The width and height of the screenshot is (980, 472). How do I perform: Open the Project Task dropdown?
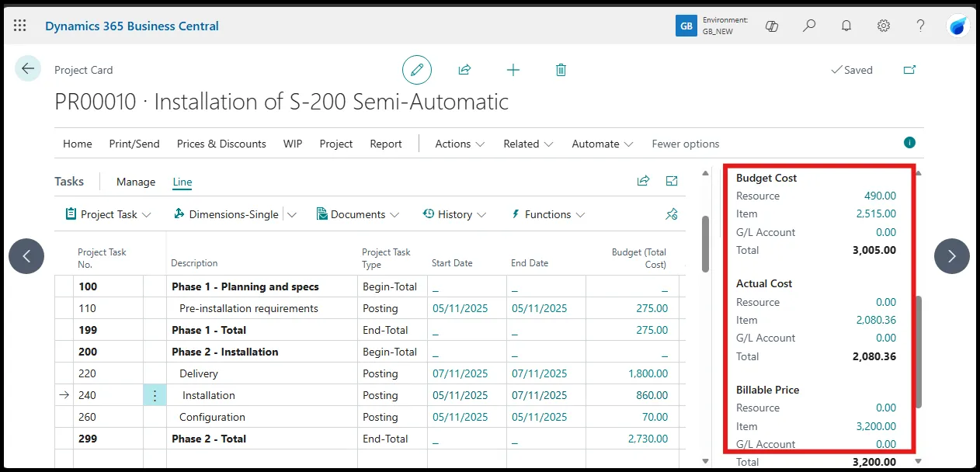coord(108,214)
